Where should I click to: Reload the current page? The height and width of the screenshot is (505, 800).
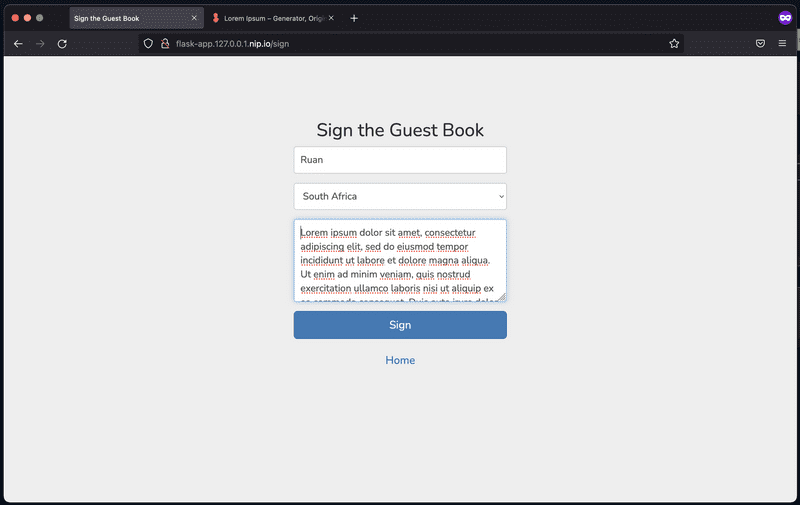62,44
